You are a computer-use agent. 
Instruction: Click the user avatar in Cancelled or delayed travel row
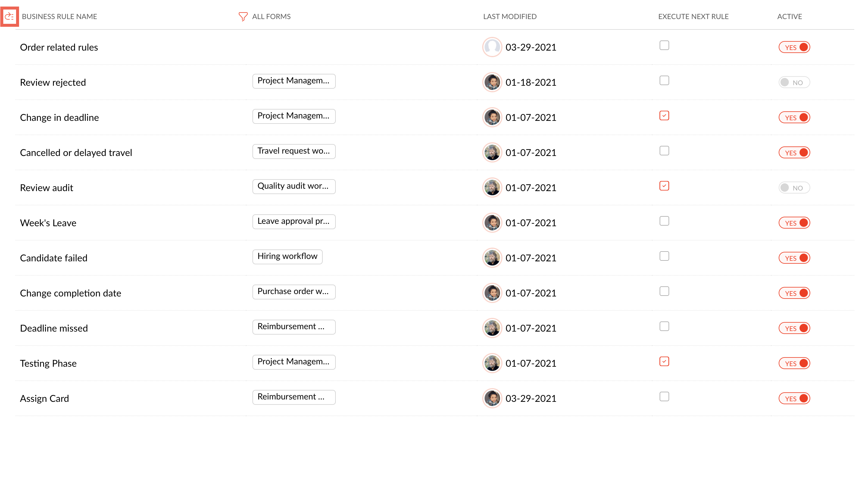492,153
